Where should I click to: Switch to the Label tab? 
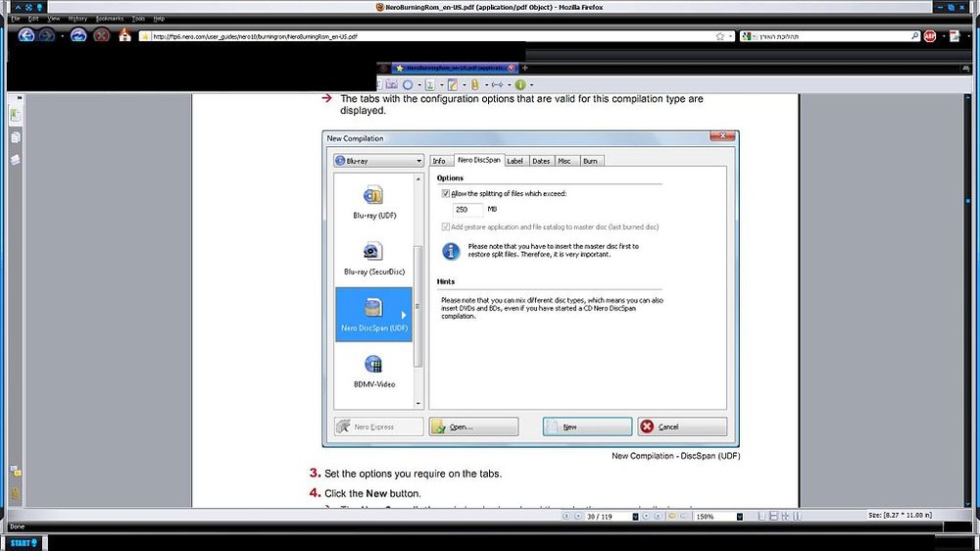tap(515, 161)
